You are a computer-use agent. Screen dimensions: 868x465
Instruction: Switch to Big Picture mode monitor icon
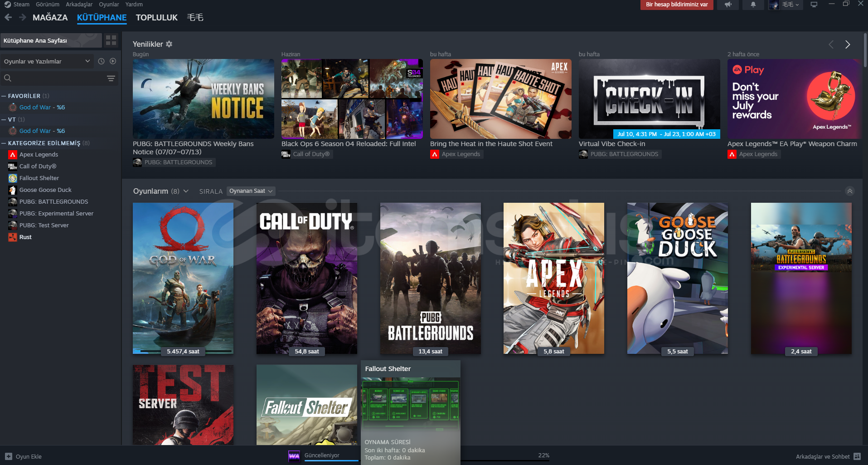point(814,5)
